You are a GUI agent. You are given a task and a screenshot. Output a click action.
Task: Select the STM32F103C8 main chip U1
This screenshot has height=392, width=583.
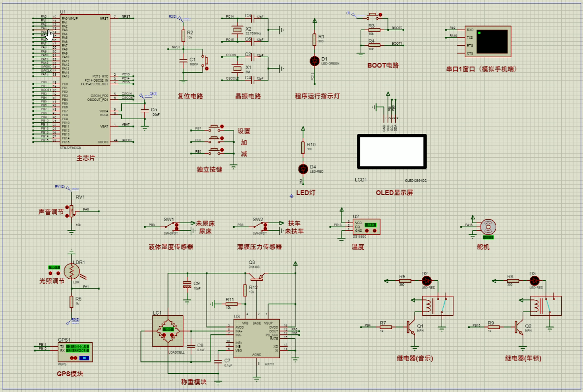[85, 80]
